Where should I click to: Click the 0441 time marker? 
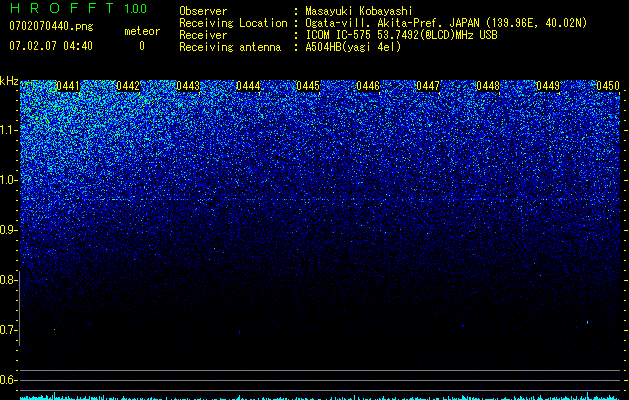(x=68, y=86)
